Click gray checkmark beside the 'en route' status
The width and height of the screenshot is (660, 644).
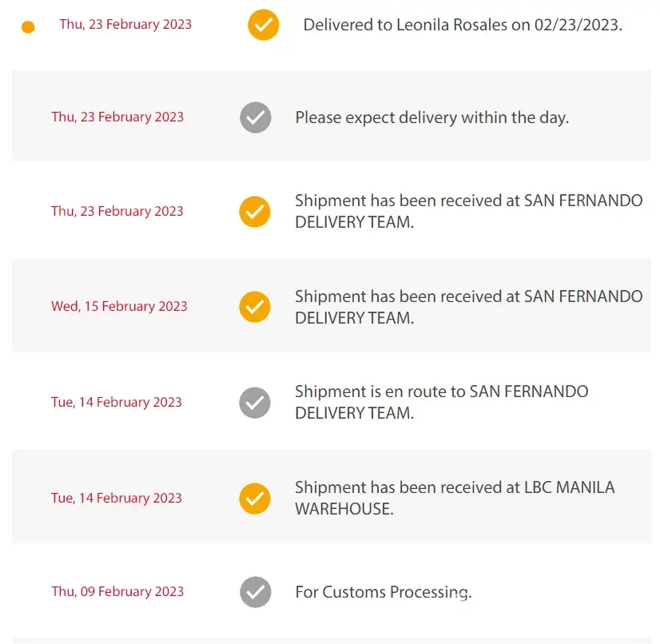click(255, 402)
